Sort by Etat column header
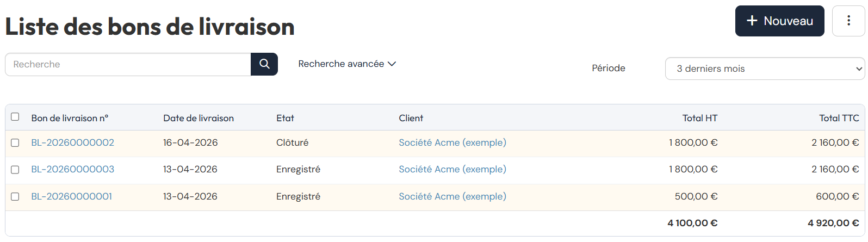The image size is (868, 242). click(285, 118)
